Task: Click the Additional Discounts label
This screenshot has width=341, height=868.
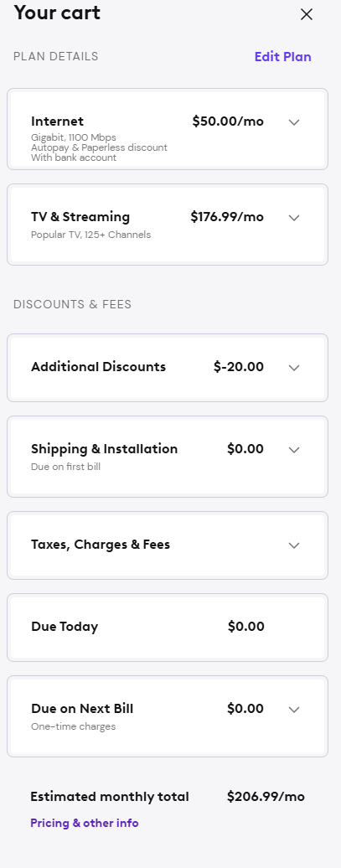Action: coord(99,367)
